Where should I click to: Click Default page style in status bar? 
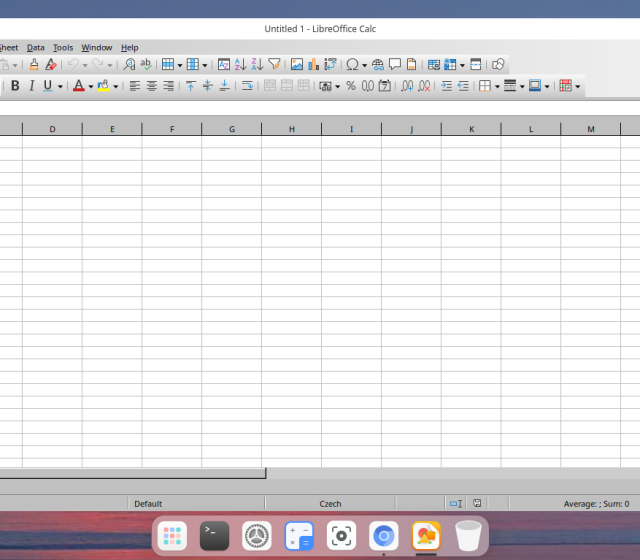(148, 504)
